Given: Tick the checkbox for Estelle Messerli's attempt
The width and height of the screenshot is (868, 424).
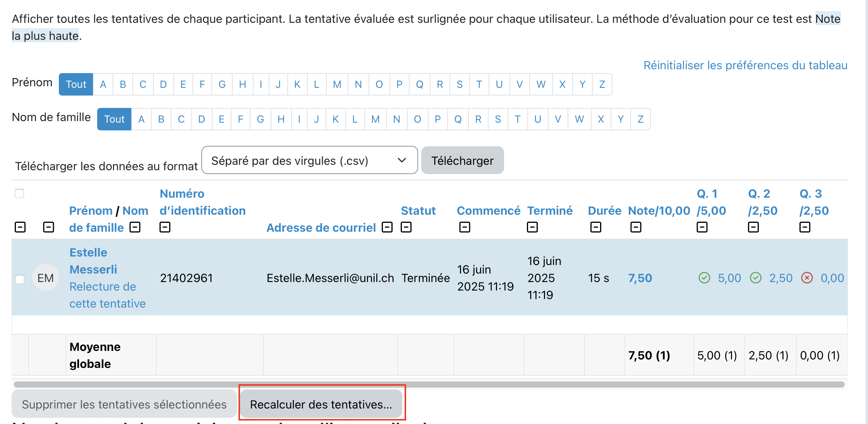Looking at the screenshot, I should tap(19, 279).
